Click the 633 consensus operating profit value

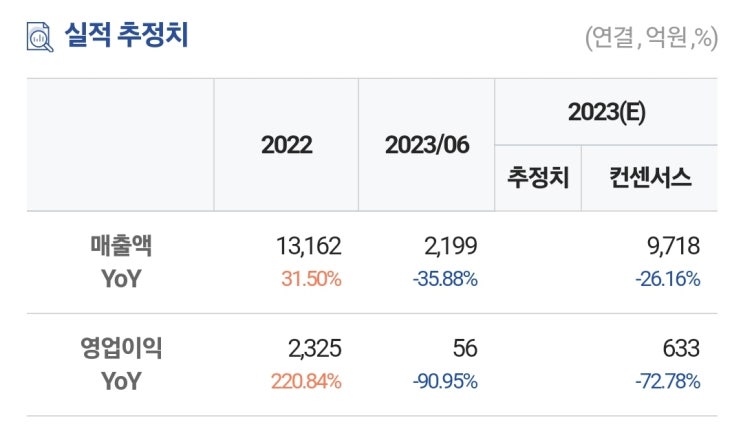(x=681, y=349)
